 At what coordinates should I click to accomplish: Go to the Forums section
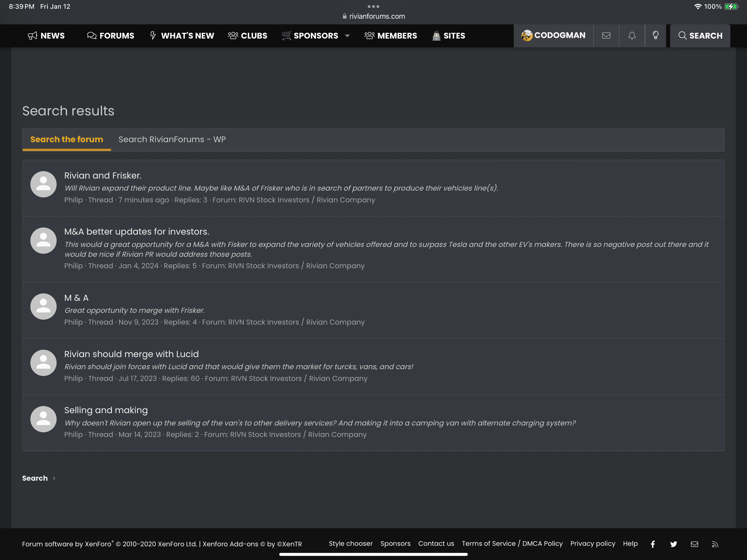(x=110, y=36)
